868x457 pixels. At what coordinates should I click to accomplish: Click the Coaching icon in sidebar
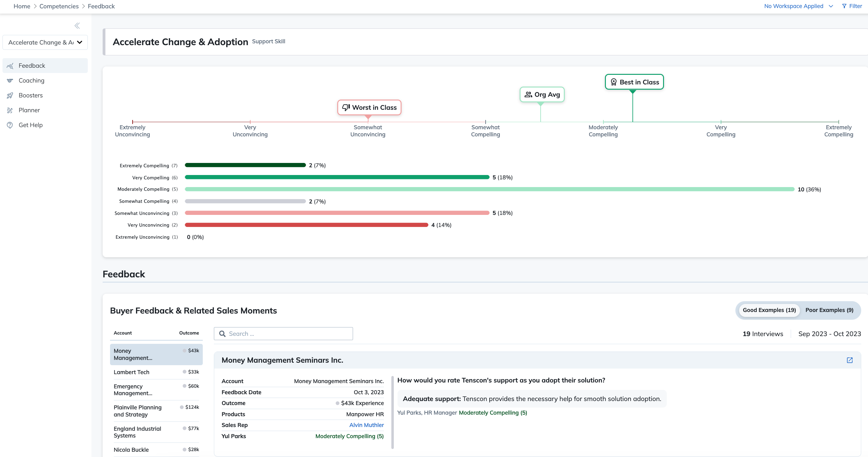10,81
